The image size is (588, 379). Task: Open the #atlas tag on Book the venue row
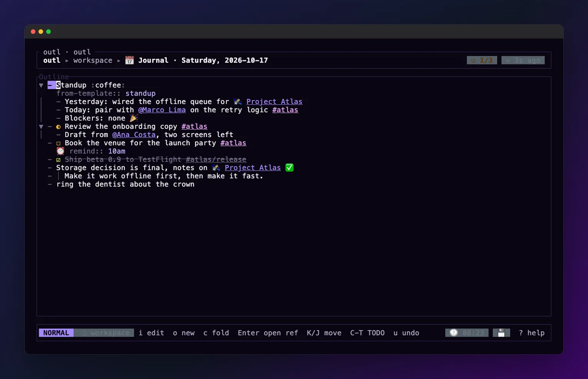coord(233,143)
